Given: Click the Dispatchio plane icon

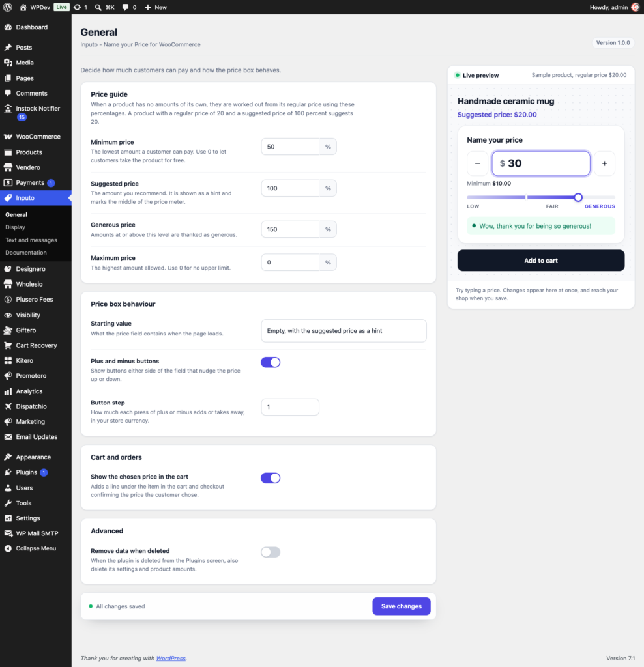Looking at the screenshot, I should [8, 406].
